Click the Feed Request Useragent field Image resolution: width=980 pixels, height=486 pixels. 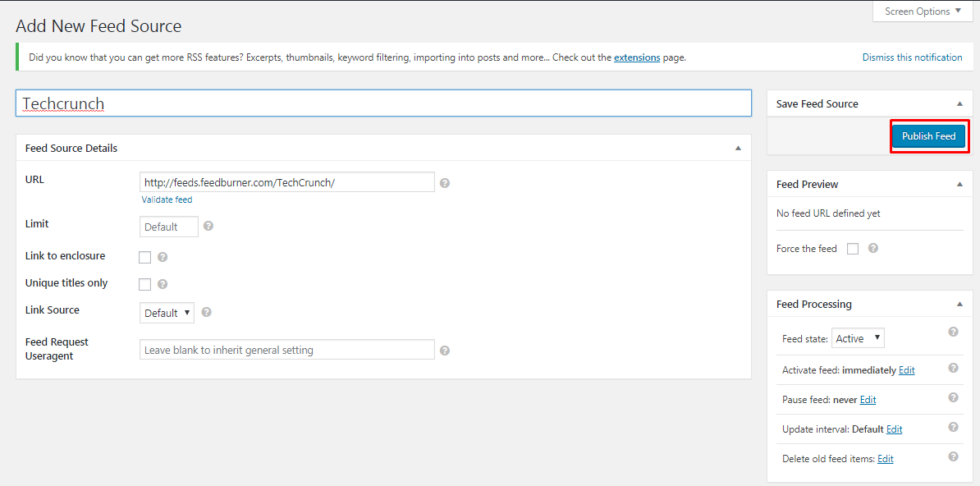287,350
